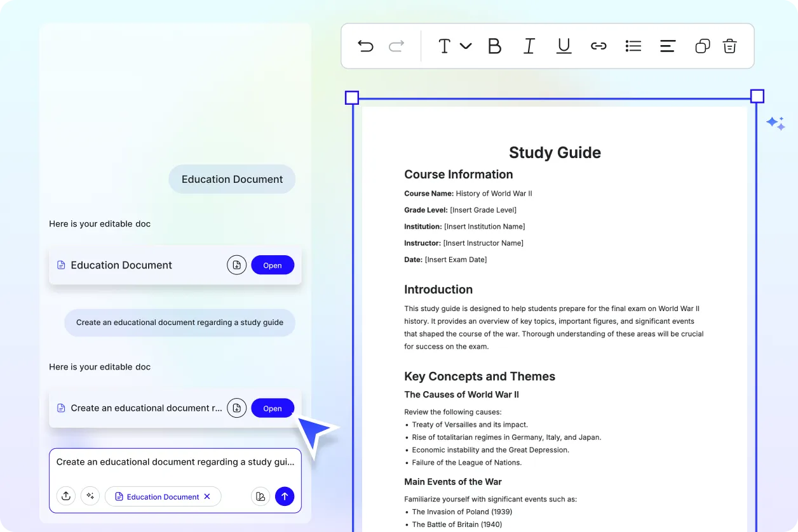Create a bulleted list
Screen dimensions: 798x532
633,46
